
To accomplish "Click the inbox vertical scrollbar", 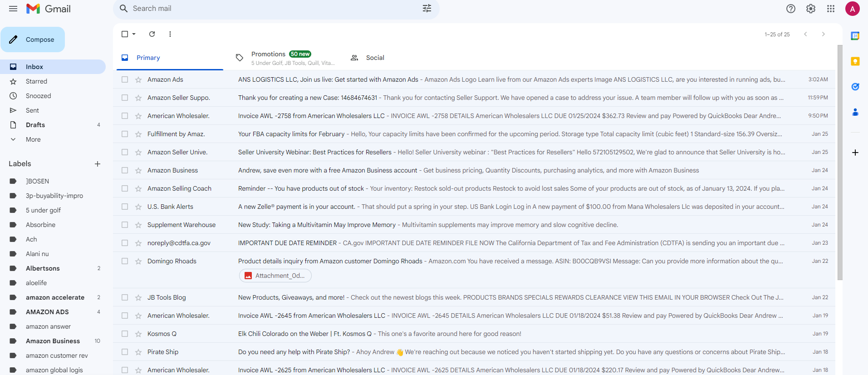I will (840, 163).
